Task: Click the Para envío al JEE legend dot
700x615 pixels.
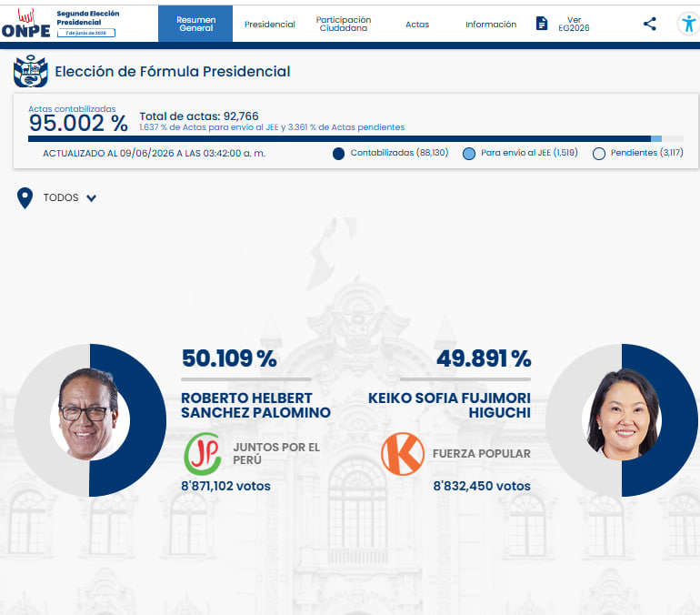Action: point(469,154)
